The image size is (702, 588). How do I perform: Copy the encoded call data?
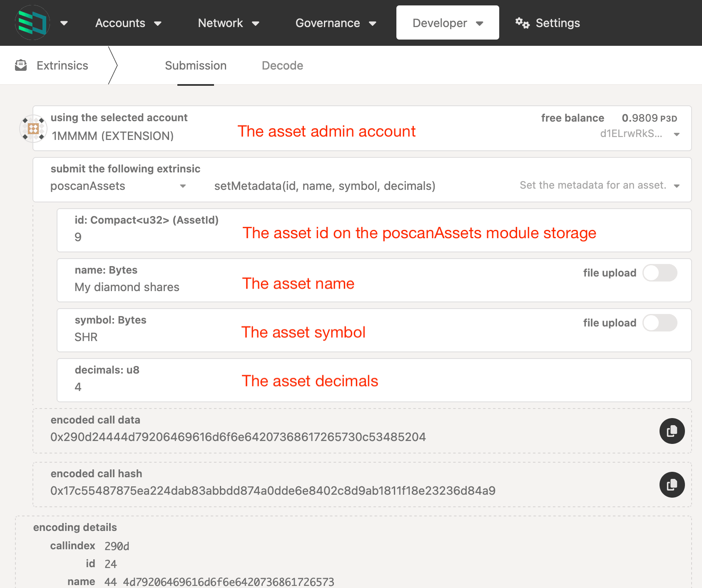click(x=672, y=431)
